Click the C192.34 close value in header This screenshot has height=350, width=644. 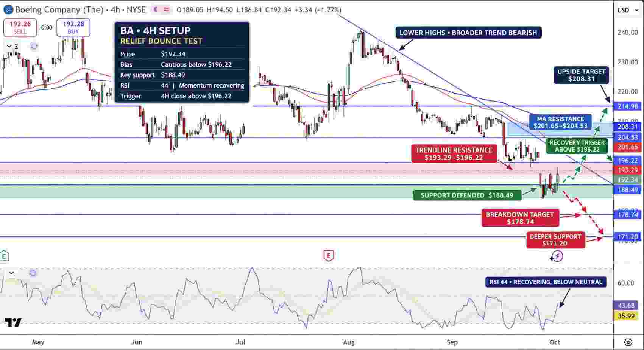[x=278, y=10]
